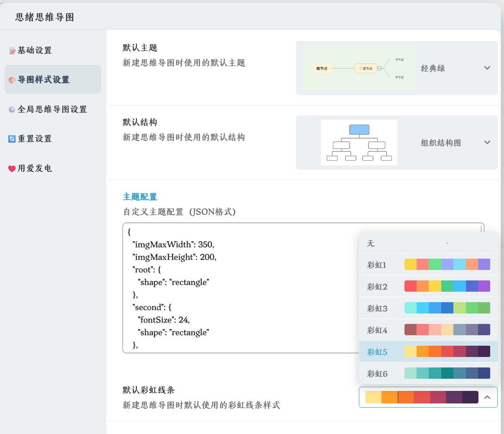The height and width of the screenshot is (434, 504).
Task: Click the 经典绿 theme preview thumbnail
Action: click(359, 68)
